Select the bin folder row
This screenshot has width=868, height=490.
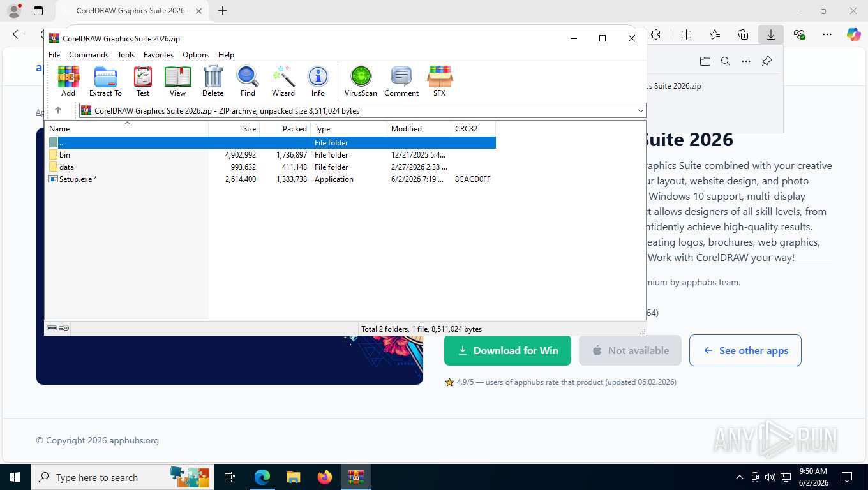tap(271, 155)
